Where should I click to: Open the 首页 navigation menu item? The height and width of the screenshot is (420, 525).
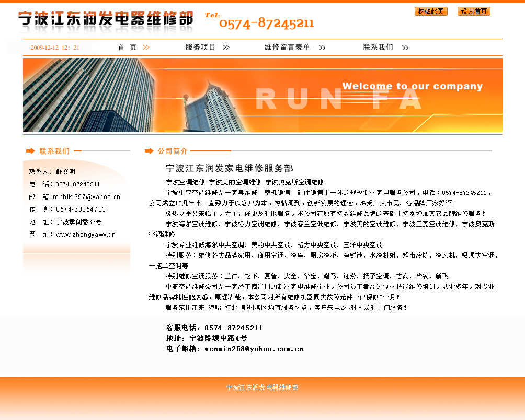click(x=127, y=48)
